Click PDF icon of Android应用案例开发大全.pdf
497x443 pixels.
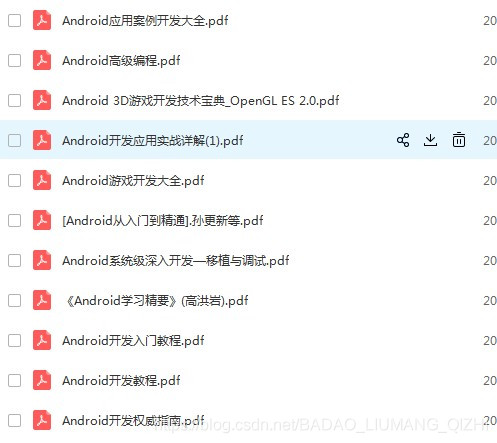coord(42,20)
